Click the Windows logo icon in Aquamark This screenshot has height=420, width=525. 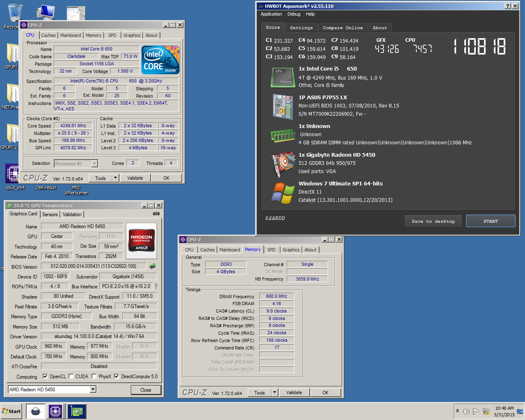pyautogui.click(x=283, y=193)
